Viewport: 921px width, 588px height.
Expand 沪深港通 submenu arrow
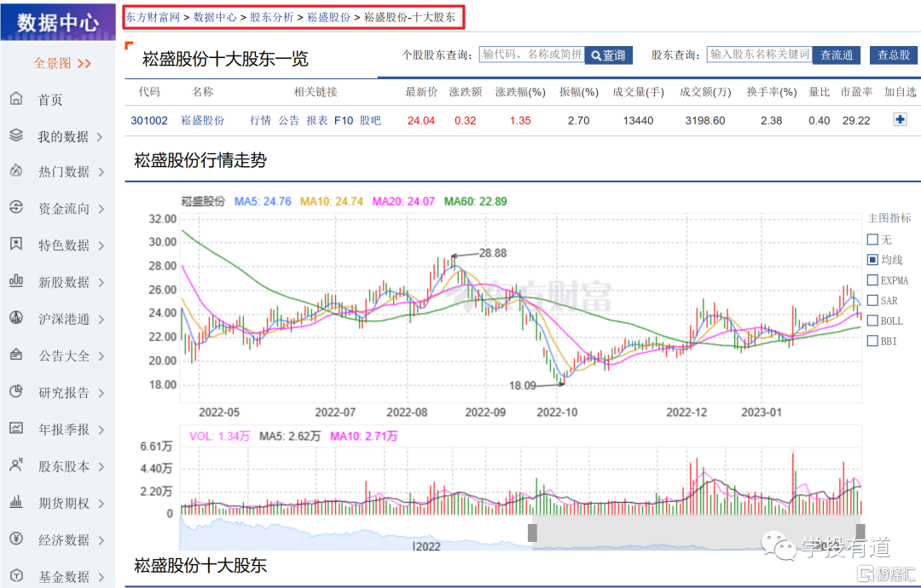(x=101, y=320)
